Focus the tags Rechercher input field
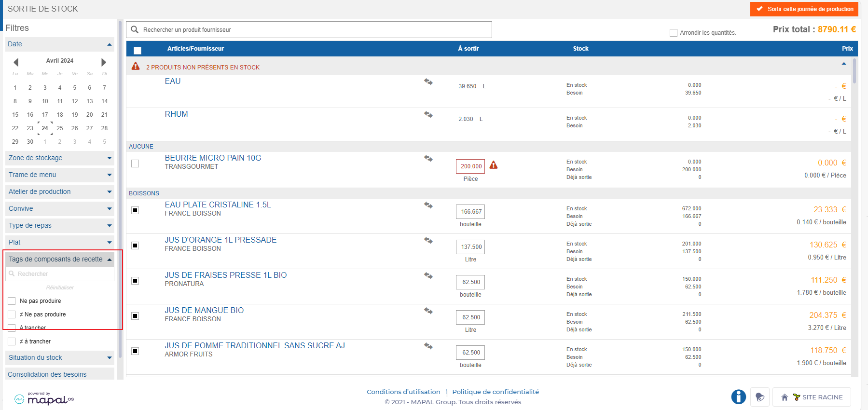This screenshot has height=410, width=868. click(x=60, y=273)
